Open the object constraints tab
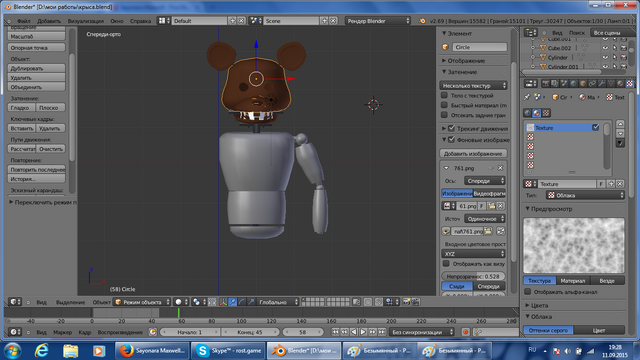The height and width of the screenshot is (360, 640). 592,84
